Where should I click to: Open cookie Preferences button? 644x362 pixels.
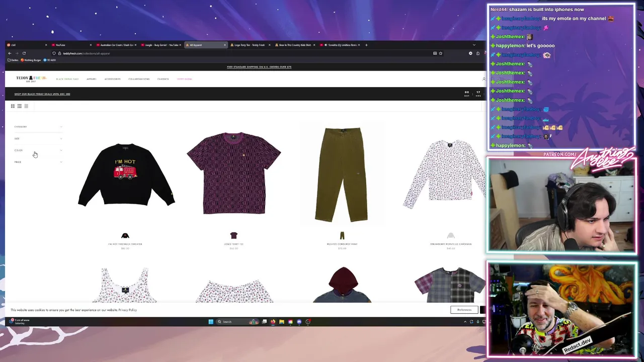464,310
